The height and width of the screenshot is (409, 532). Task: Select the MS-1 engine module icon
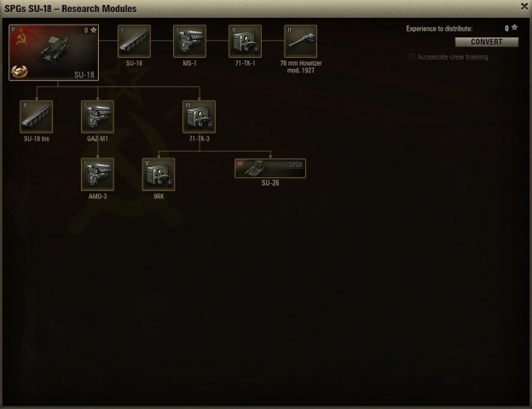click(x=189, y=41)
